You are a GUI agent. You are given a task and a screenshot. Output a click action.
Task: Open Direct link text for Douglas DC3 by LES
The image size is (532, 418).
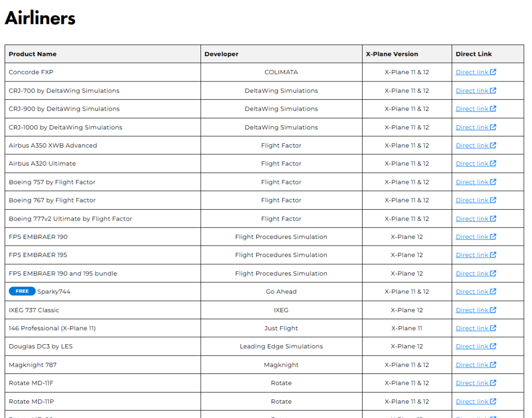click(x=472, y=346)
